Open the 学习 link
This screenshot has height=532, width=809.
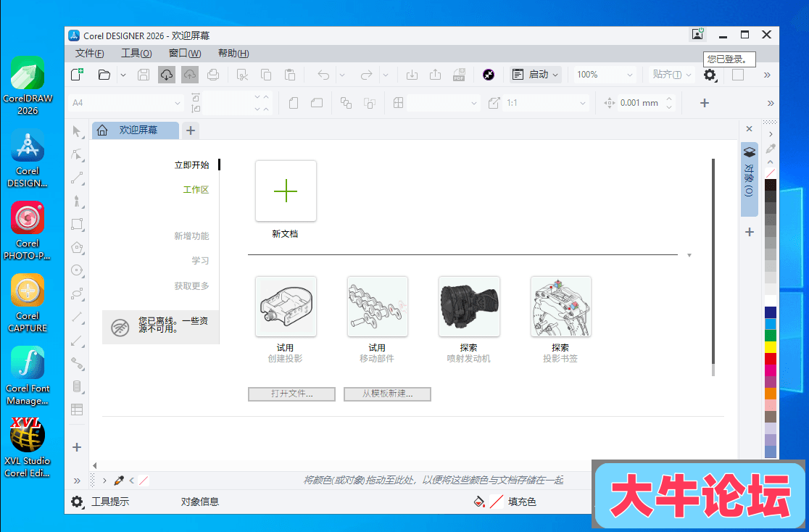(x=200, y=261)
